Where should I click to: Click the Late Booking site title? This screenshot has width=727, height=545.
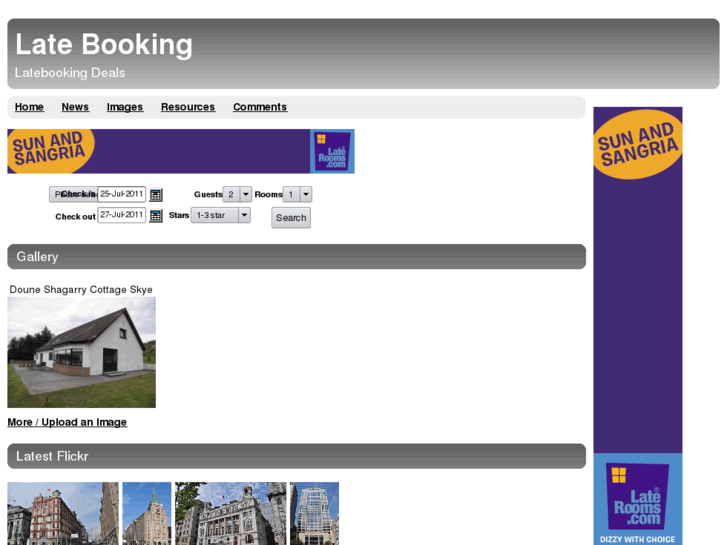coord(104,45)
